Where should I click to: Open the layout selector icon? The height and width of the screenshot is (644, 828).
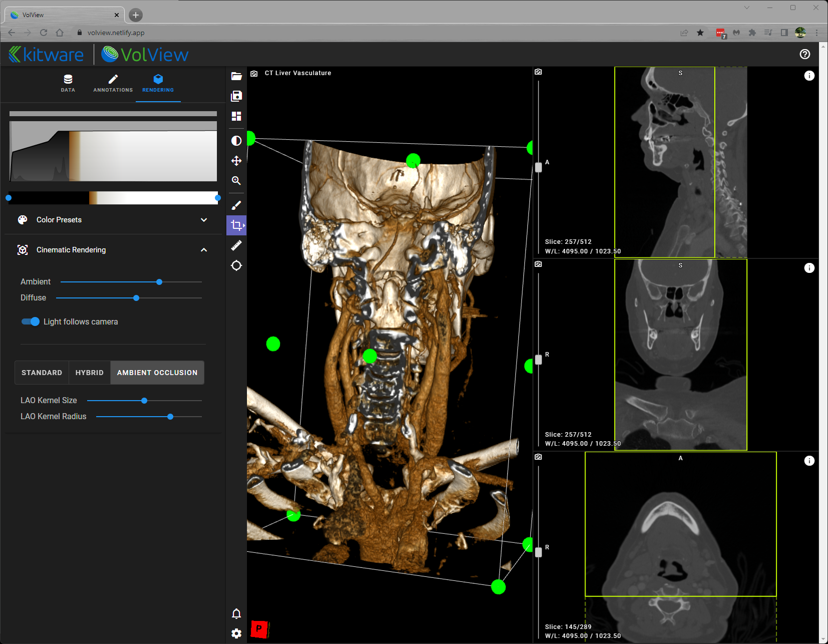coord(236,116)
